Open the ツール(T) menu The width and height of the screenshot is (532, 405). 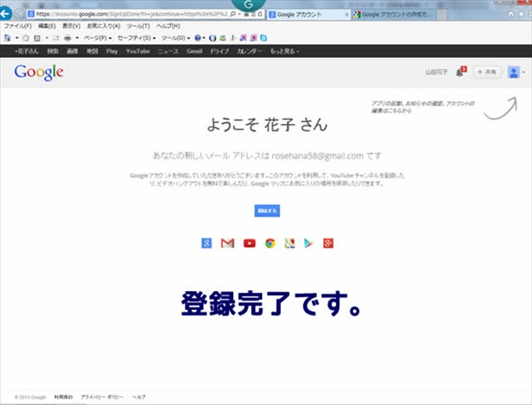(138, 26)
